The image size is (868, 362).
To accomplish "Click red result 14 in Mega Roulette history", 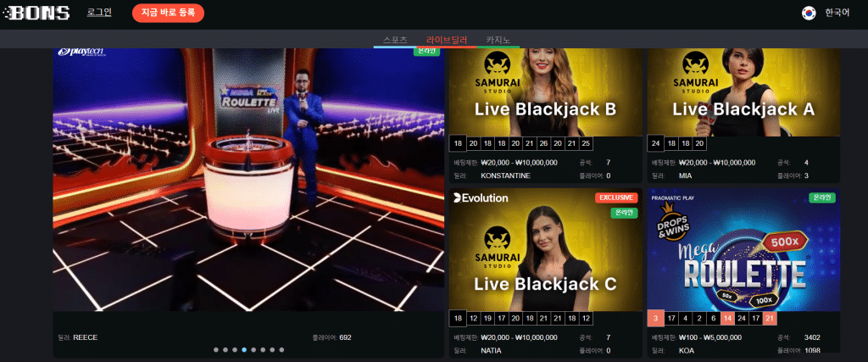I will click(x=727, y=318).
